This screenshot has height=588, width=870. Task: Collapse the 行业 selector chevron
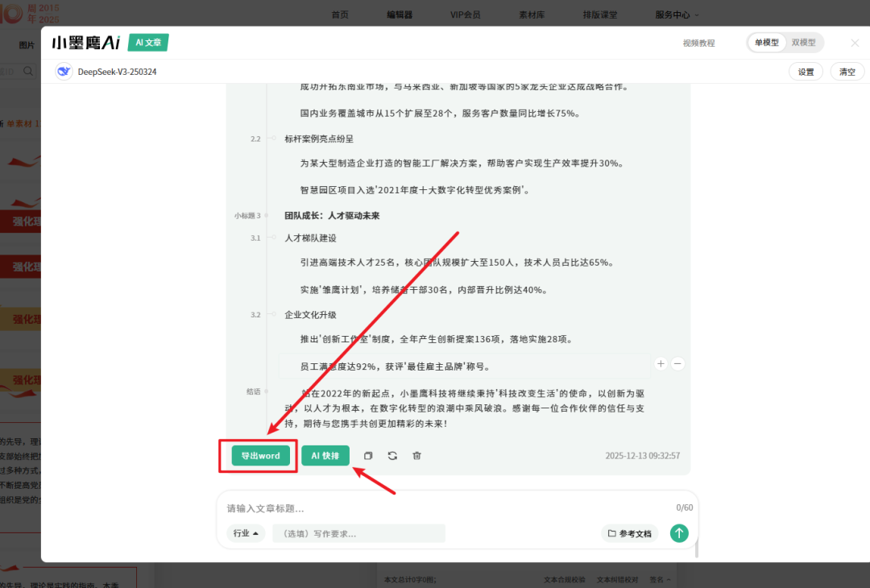coord(256,533)
